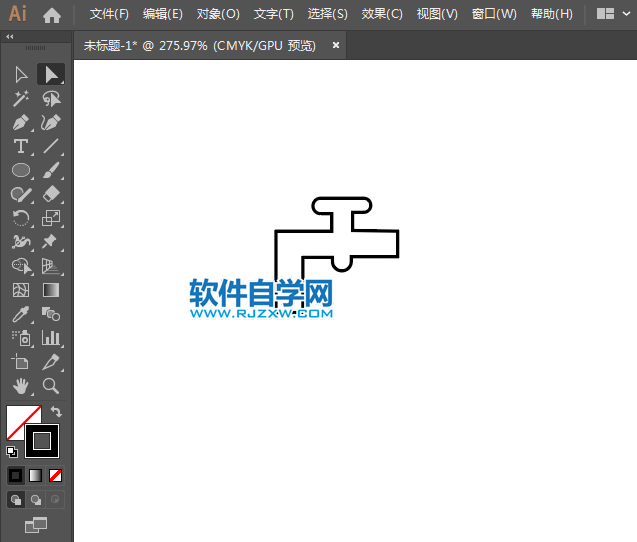Select the Blend tool

(51, 314)
